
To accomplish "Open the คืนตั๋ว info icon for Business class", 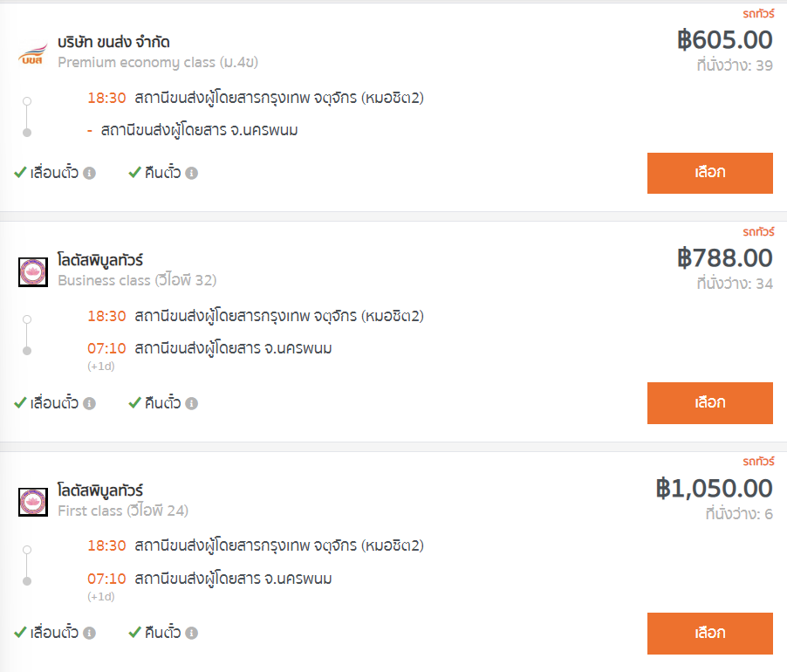I will point(191,403).
